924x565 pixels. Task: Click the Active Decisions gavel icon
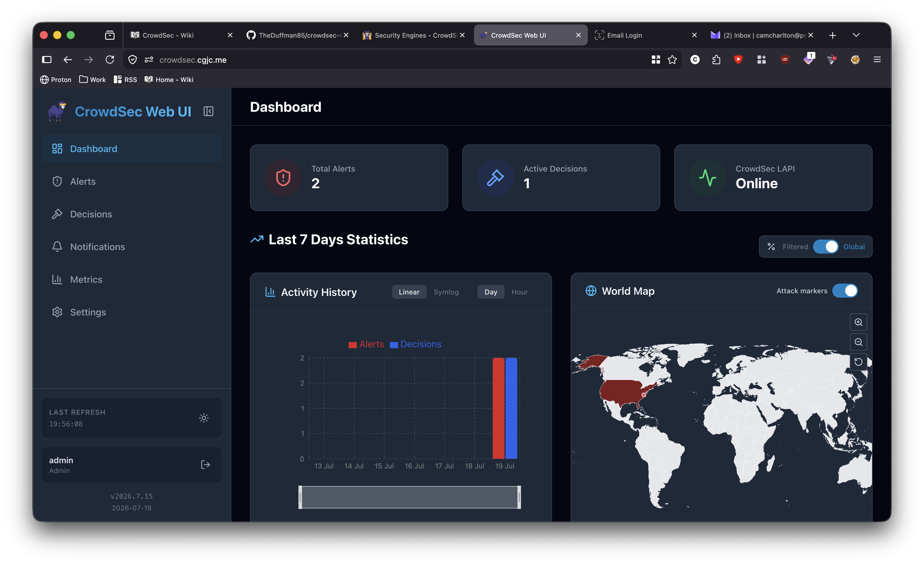[x=495, y=178]
